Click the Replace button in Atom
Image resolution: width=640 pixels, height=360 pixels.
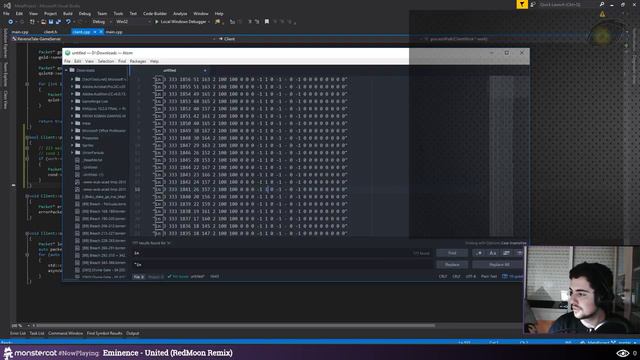click(x=452, y=264)
